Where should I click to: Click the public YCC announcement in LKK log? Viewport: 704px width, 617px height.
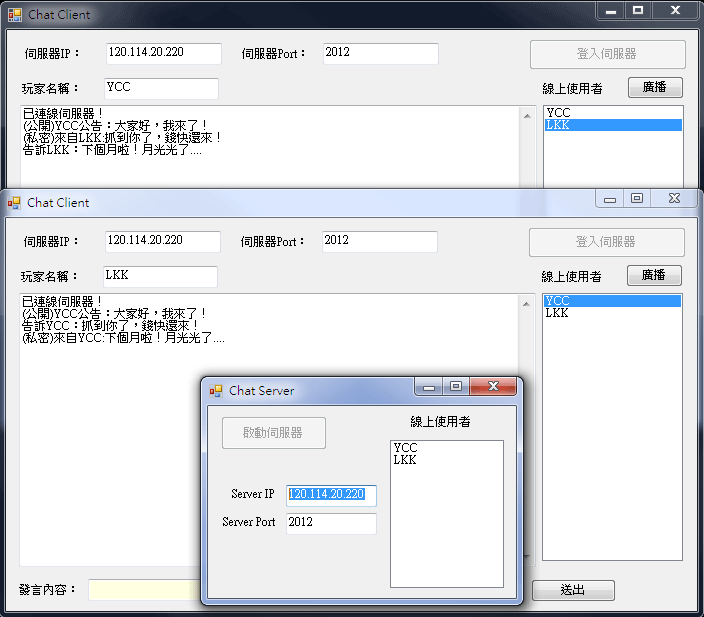[x=114, y=313]
